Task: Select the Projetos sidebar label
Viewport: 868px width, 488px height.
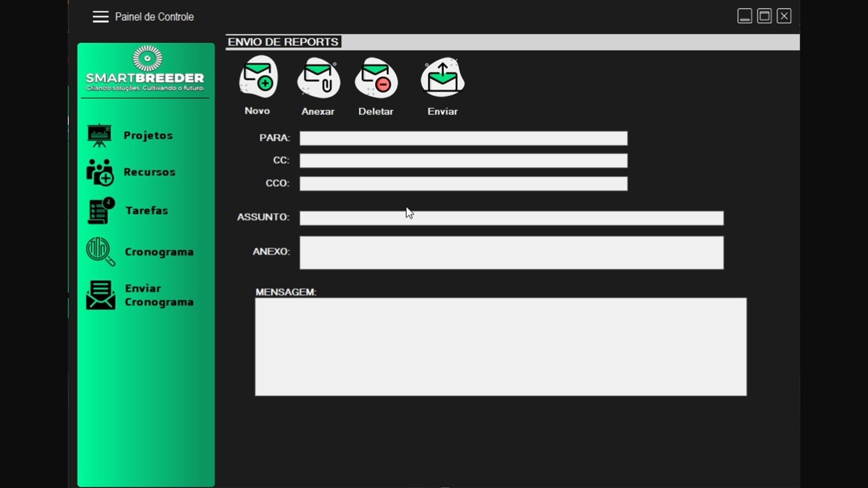Action: pos(148,136)
